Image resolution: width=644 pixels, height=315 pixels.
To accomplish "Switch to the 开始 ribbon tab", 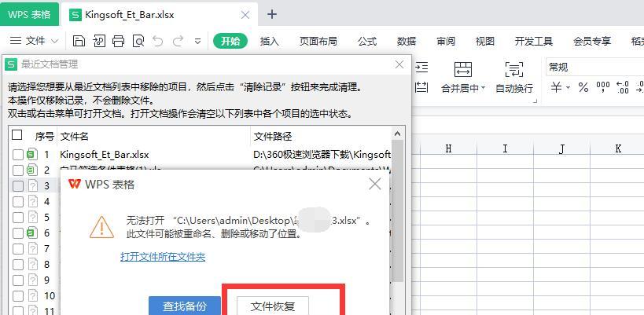I will point(230,41).
